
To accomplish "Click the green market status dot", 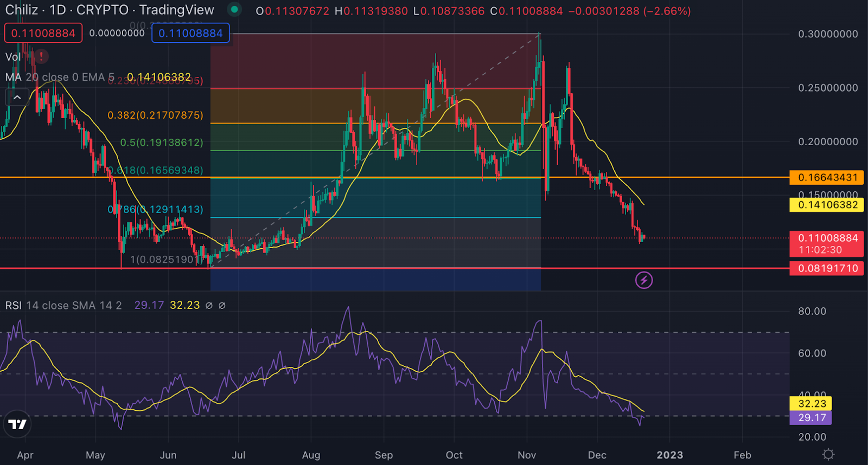I will (234, 9).
